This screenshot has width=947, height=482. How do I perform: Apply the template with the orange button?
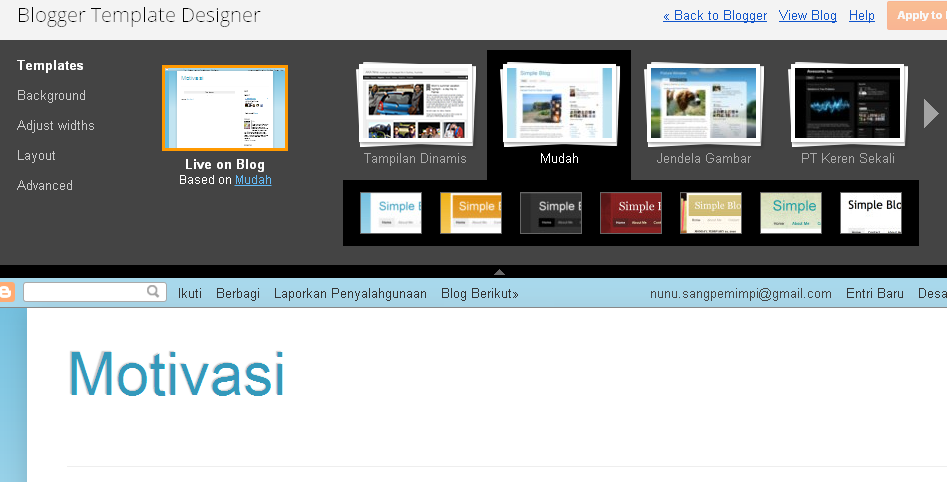[917, 16]
